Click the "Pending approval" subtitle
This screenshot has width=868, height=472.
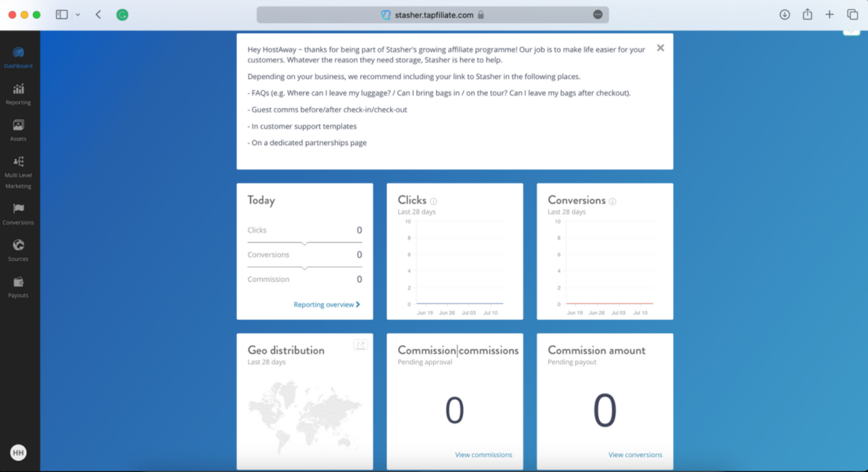click(x=425, y=362)
